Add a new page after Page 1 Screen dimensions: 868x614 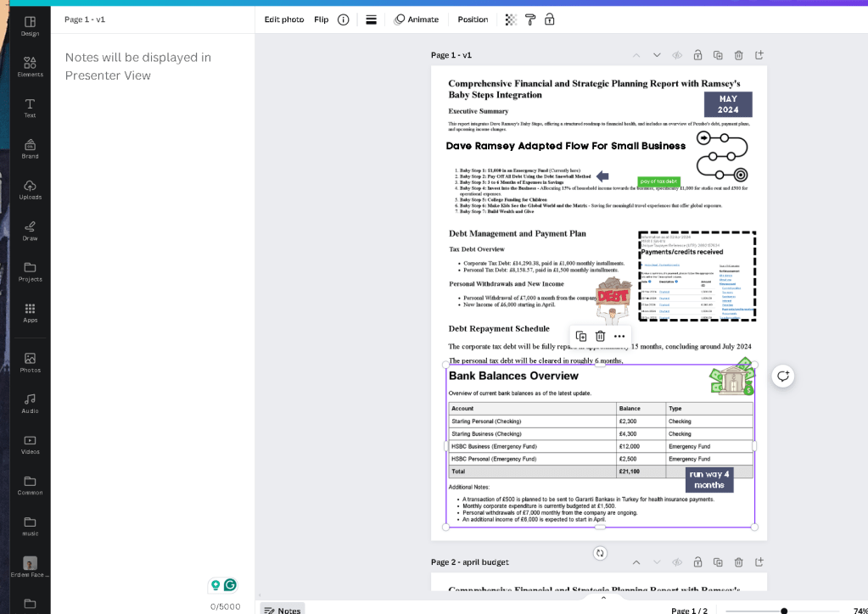pyautogui.click(x=759, y=55)
